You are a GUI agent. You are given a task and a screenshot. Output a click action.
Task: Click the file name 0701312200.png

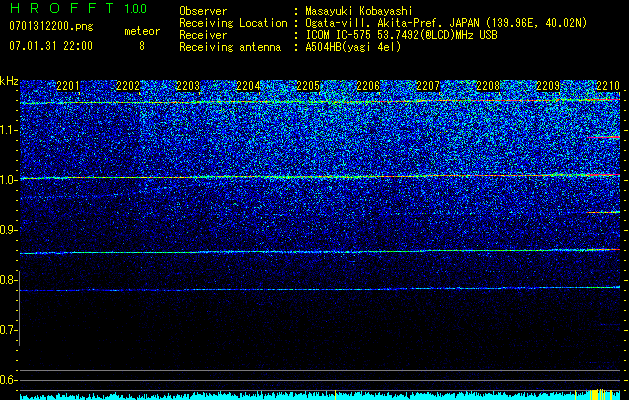coord(51,27)
